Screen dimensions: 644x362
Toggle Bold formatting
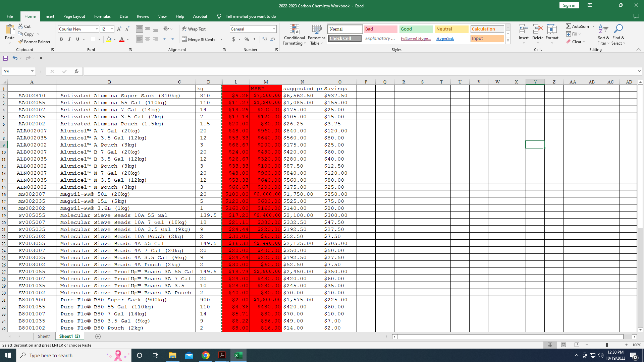coord(61,39)
